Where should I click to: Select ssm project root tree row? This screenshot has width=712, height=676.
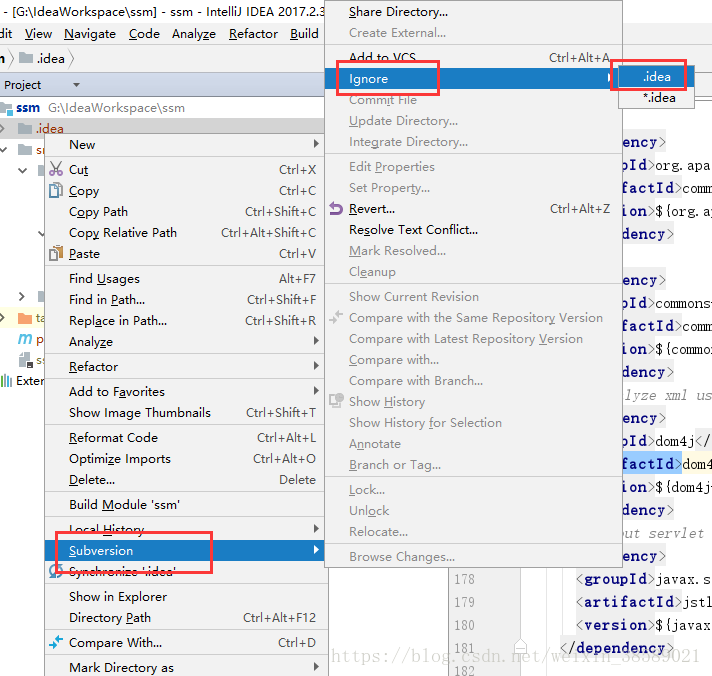tap(162, 108)
